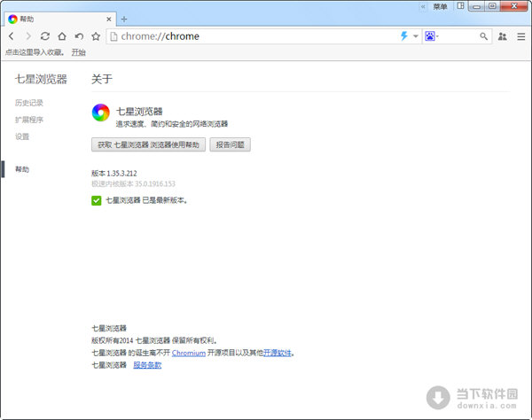Click the 极速内核版本 35.0.1916.153 text

coord(133,183)
